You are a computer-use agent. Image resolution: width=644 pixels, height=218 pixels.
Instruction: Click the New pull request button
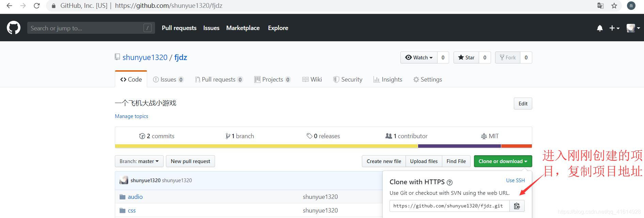190,161
